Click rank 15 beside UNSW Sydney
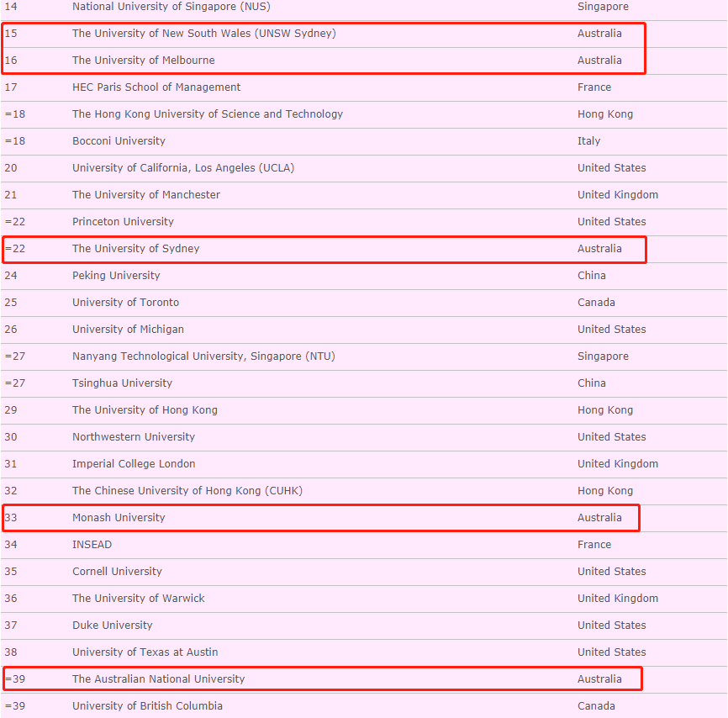The image size is (728, 718). (x=11, y=34)
